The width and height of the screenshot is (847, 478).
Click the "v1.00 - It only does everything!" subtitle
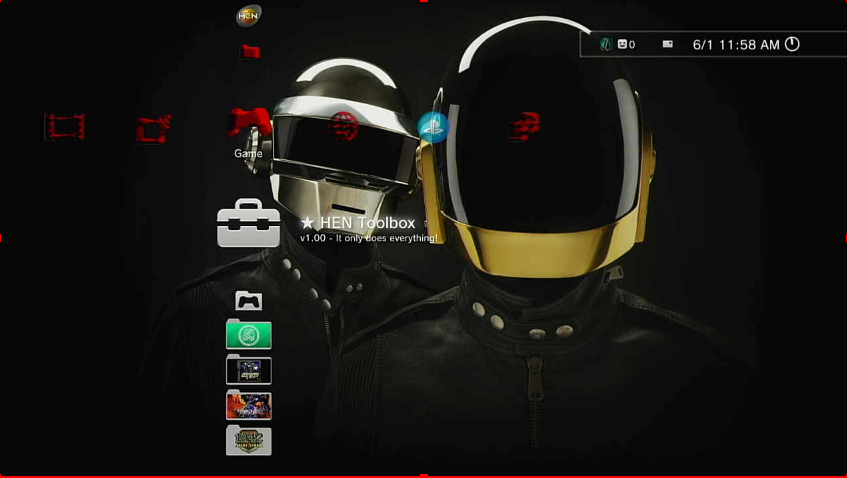tap(369, 238)
